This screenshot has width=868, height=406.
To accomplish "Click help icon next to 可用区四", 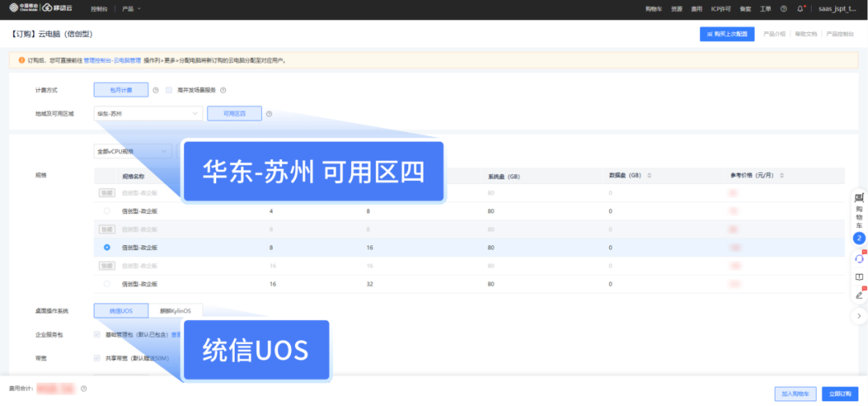I will pyautogui.click(x=269, y=114).
